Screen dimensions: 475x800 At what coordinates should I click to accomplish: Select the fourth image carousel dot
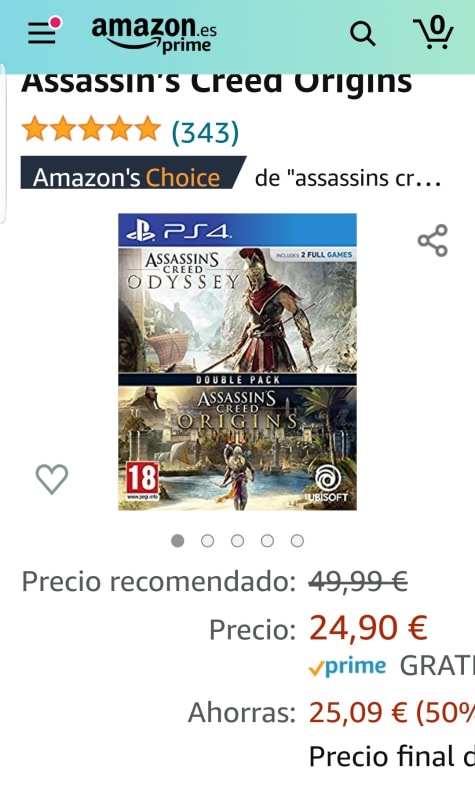point(267,541)
